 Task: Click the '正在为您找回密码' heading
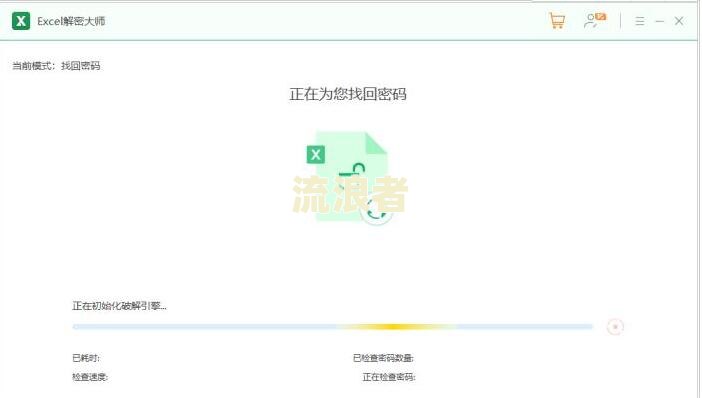[348, 94]
